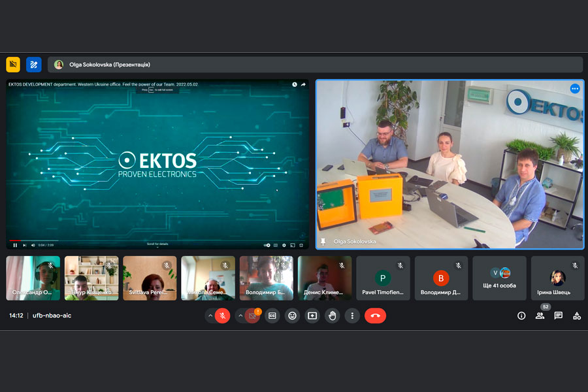Toggle autoplay switch in video player
This screenshot has height=392, width=588.
point(267,246)
